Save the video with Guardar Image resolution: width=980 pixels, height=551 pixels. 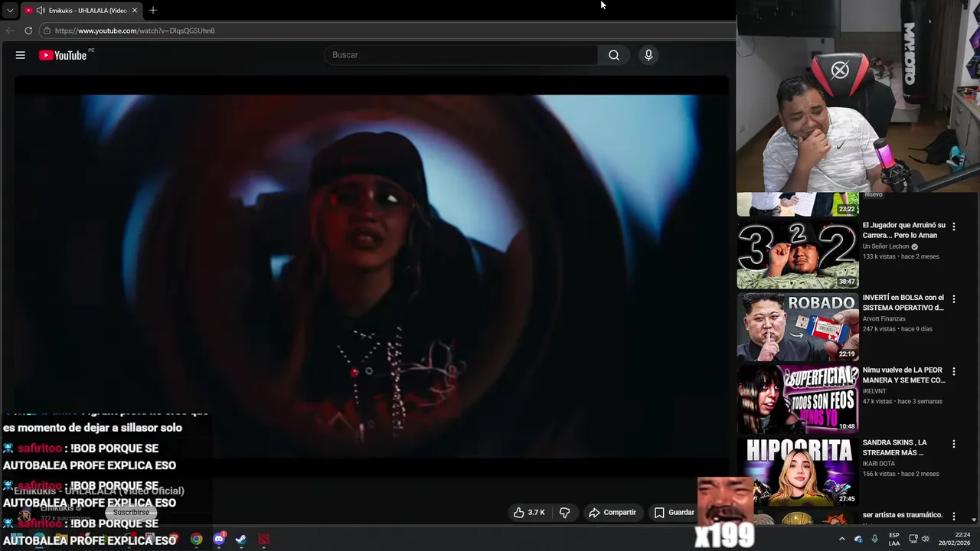(674, 513)
